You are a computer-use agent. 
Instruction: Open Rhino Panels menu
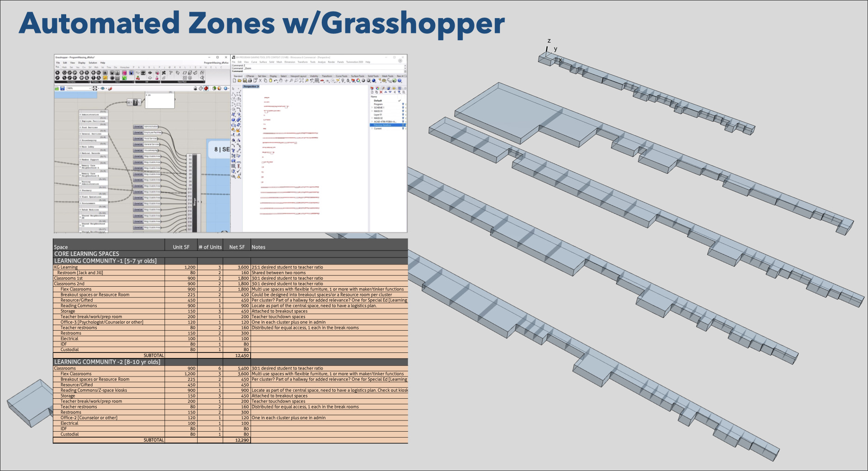coord(340,62)
